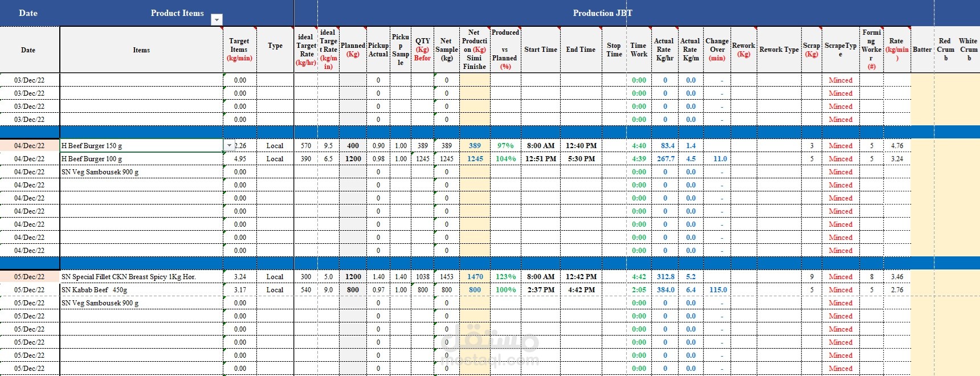
Task: Open the Product Items filter dropdown arrow
Action: (x=217, y=20)
